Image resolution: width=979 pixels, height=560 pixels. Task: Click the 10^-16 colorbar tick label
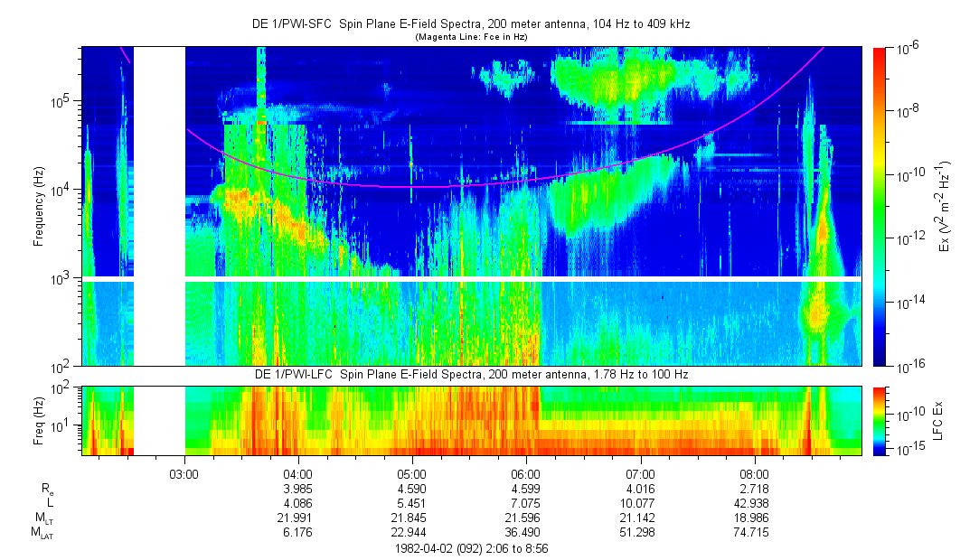tap(907, 365)
